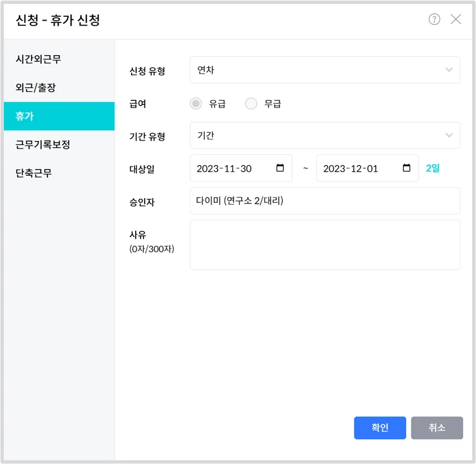Viewport: 476px width, 464px height.
Task: Select the 유급 radio button
Action: click(x=196, y=104)
